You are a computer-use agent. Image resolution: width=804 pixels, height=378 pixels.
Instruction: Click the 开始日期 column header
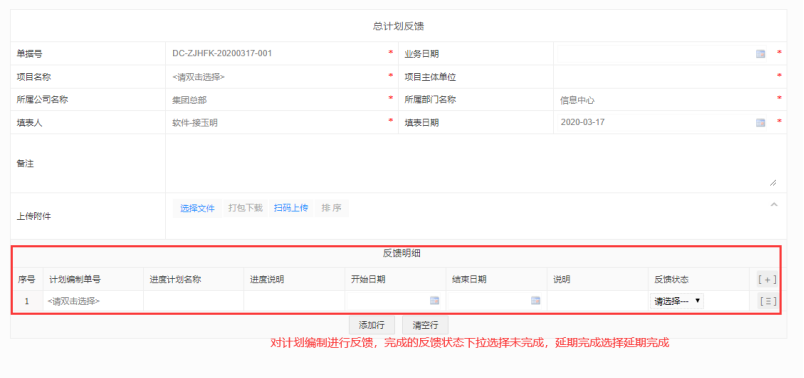point(368,280)
